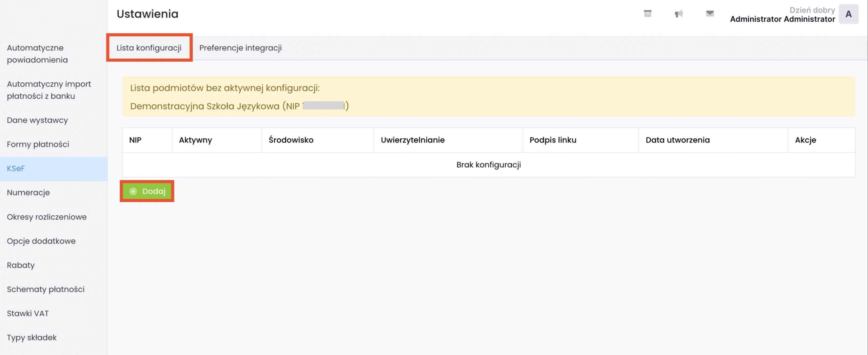The image size is (868, 355).
Task: Go to Typy składek section
Action: 32,337
